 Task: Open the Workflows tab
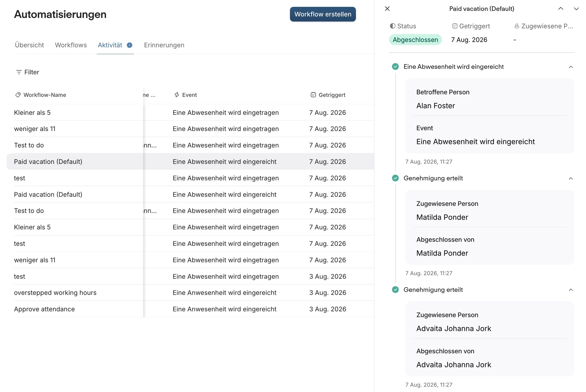pos(71,45)
